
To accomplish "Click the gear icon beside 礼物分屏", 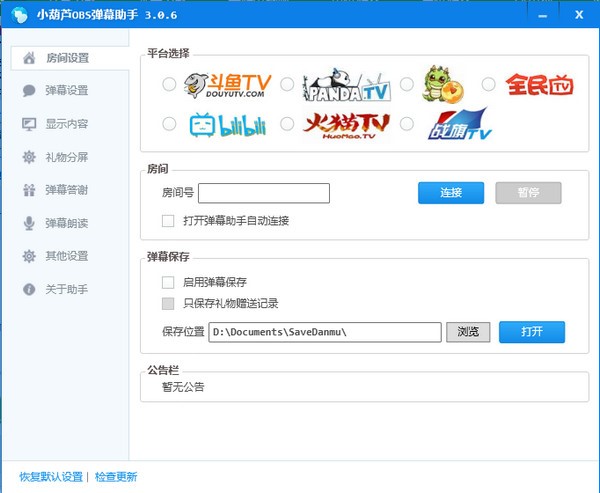I will point(29,157).
